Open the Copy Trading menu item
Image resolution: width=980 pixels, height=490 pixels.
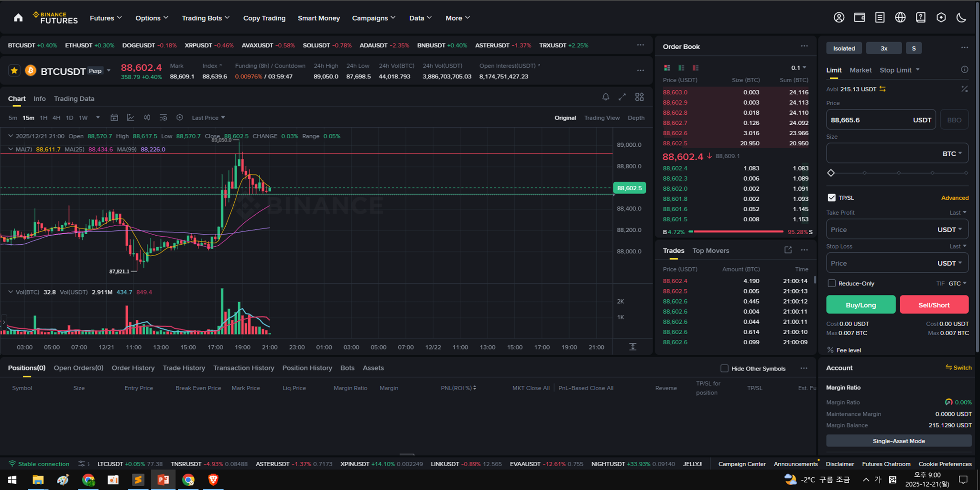point(264,18)
